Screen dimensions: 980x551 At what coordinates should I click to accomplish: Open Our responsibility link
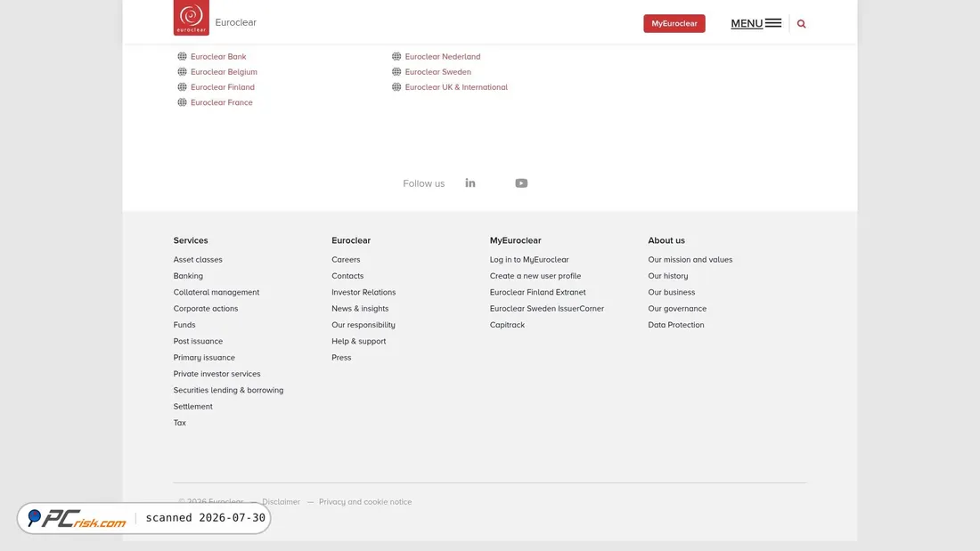click(363, 325)
